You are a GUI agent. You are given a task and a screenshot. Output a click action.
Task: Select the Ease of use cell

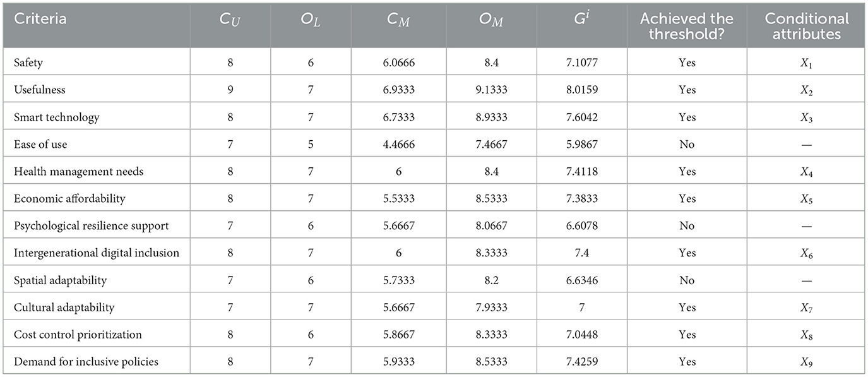click(40, 144)
